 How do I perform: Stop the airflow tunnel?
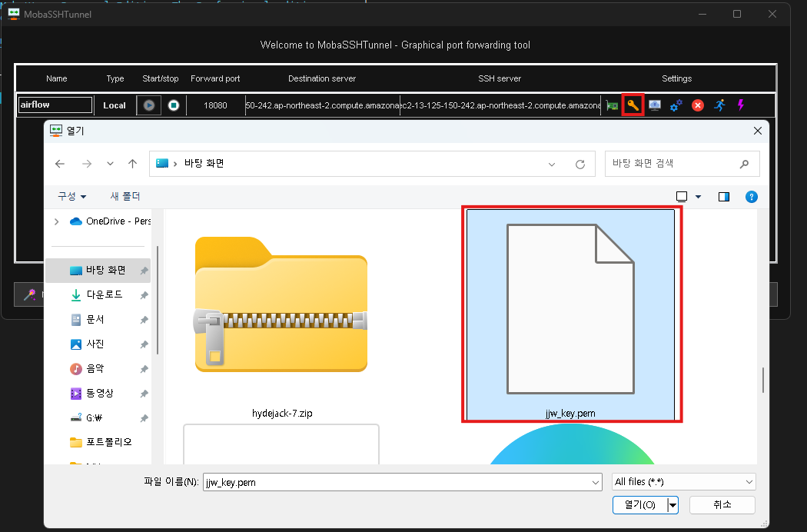[x=174, y=105]
